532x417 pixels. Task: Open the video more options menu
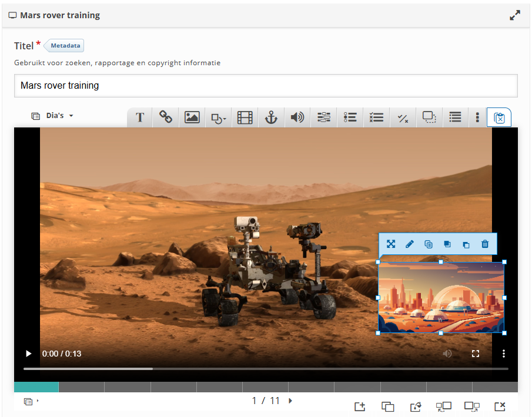click(504, 354)
